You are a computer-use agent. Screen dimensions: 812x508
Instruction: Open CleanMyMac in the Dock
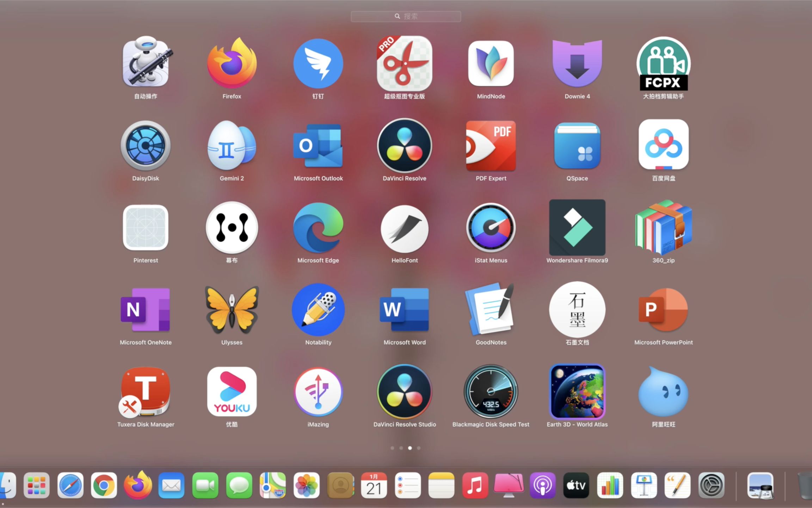point(509,485)
